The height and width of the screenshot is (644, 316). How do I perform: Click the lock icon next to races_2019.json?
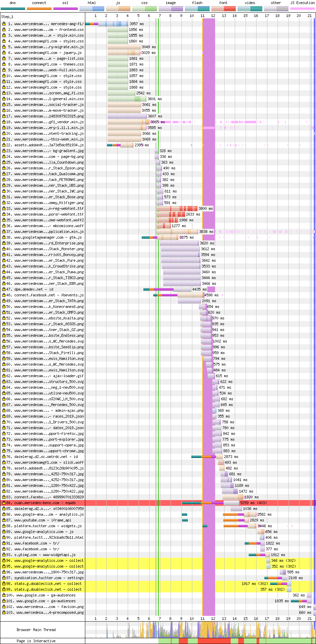click(x=4, y=416)
